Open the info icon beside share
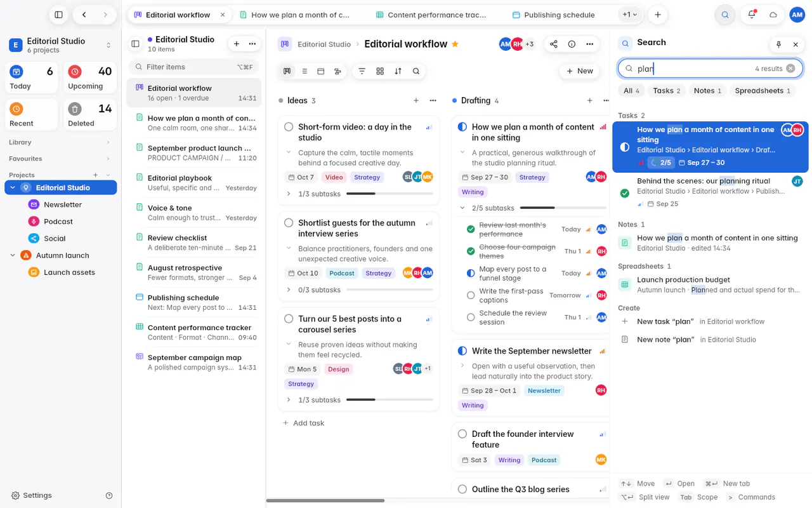812x508 pixels. (x=572, y=44)
